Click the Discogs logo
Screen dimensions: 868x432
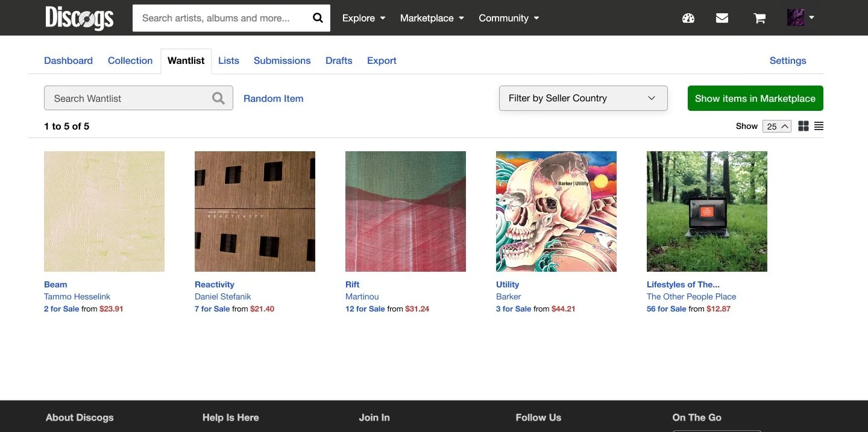click(79, 17)
